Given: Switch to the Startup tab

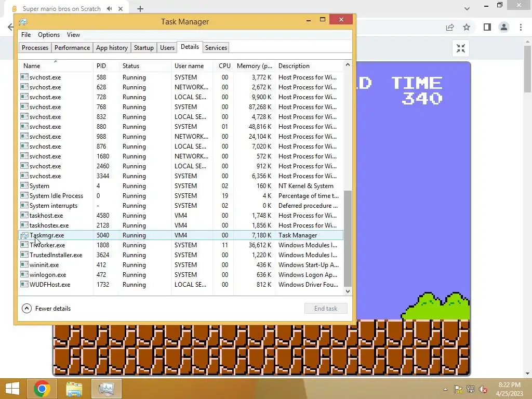Looking at the screenshot, I should click(x=144, y=47).
